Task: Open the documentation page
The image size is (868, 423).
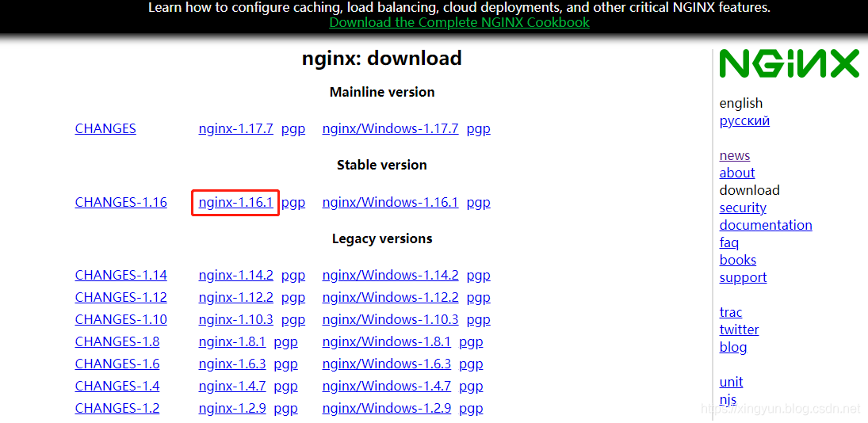Action: [x=766, y=225]
